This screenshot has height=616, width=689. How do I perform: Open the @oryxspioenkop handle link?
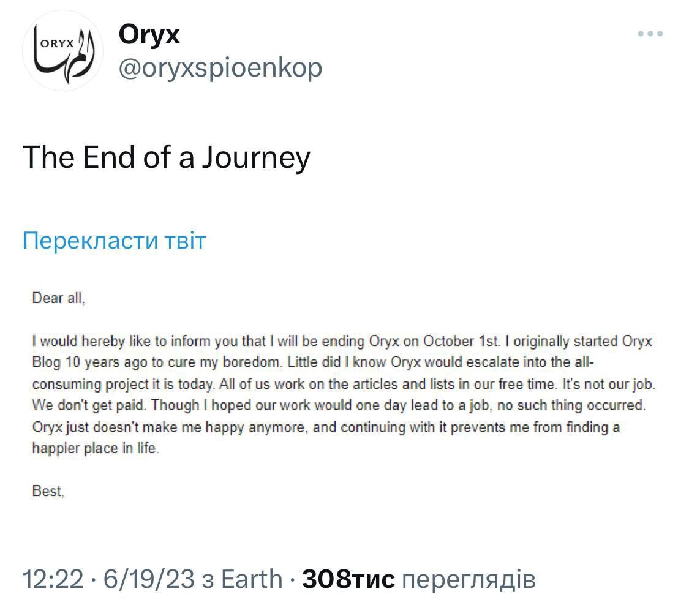(220, 67)
